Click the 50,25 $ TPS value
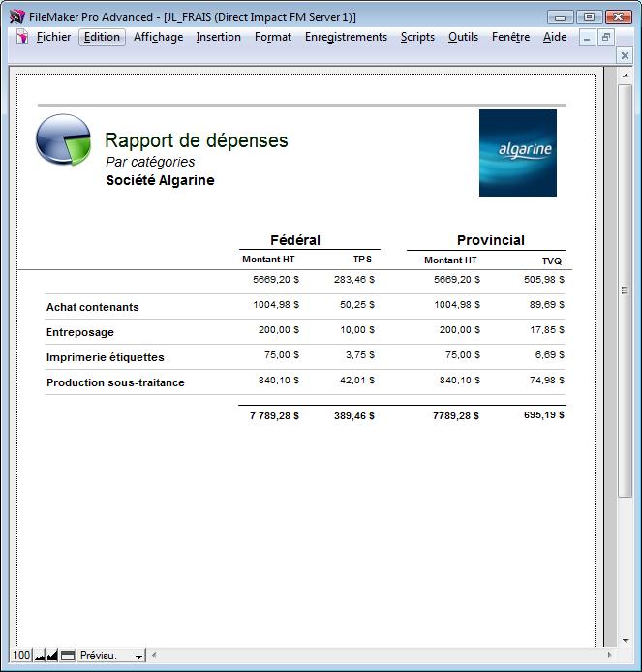This screenshot has height=672, width=642. click(357, 305)
